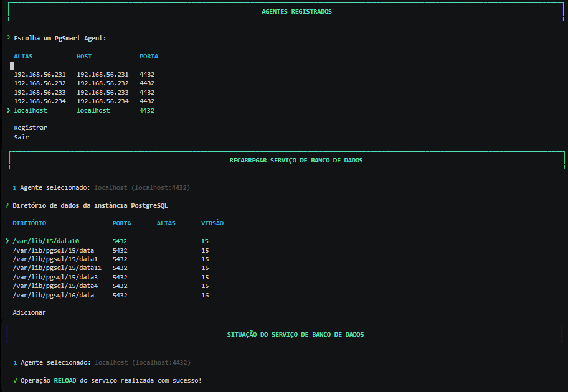The height and width of the screenshot is (392, 568).
Task: Select directory /var/lib/15/data10
Action: click(46, 241)
